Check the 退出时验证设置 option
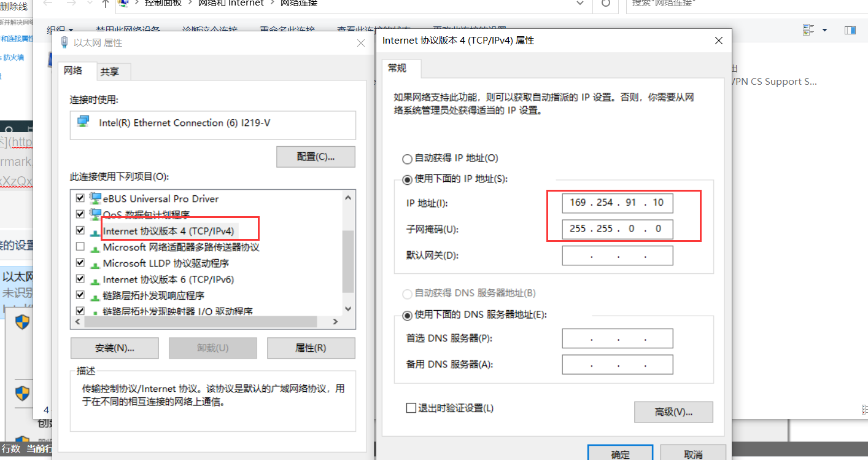This screenshot has width=868, height=460. [411, 407]
